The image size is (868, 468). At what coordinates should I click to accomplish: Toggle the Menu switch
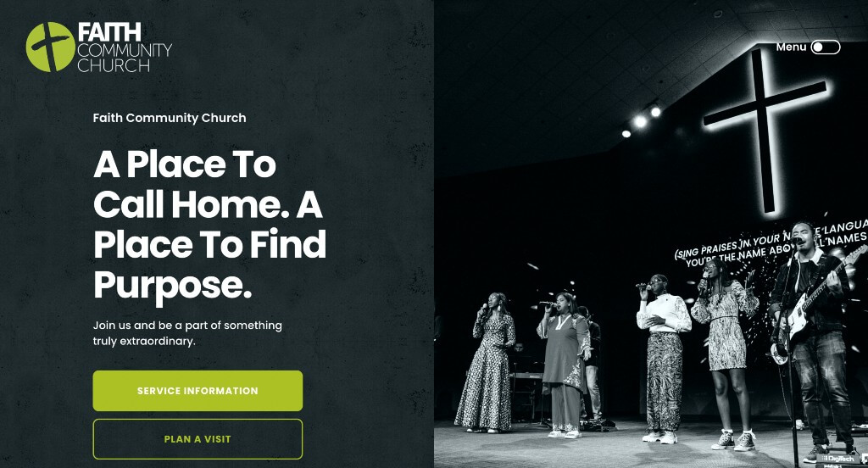point(826,47)
